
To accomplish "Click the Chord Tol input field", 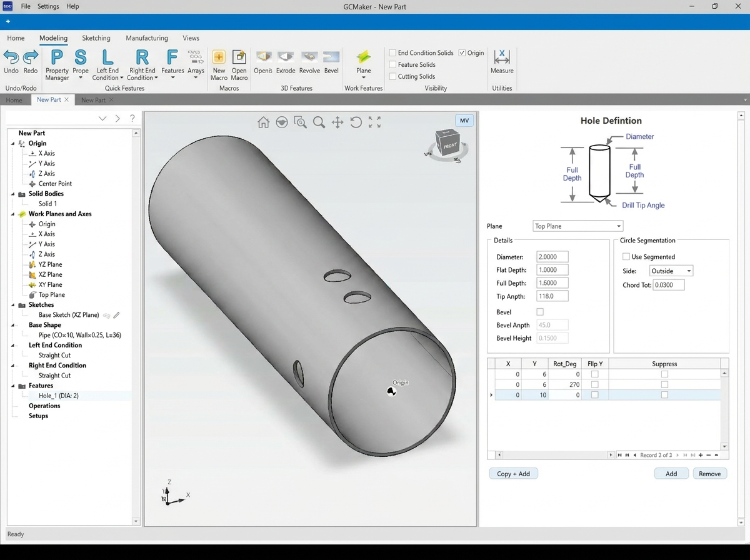I will point(668,285).
